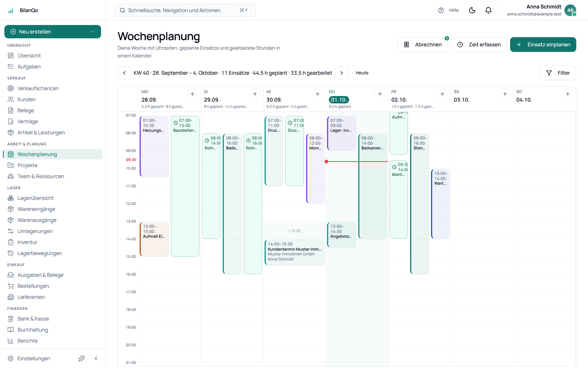Open Verträge in the sidebar

click(53, 121)
